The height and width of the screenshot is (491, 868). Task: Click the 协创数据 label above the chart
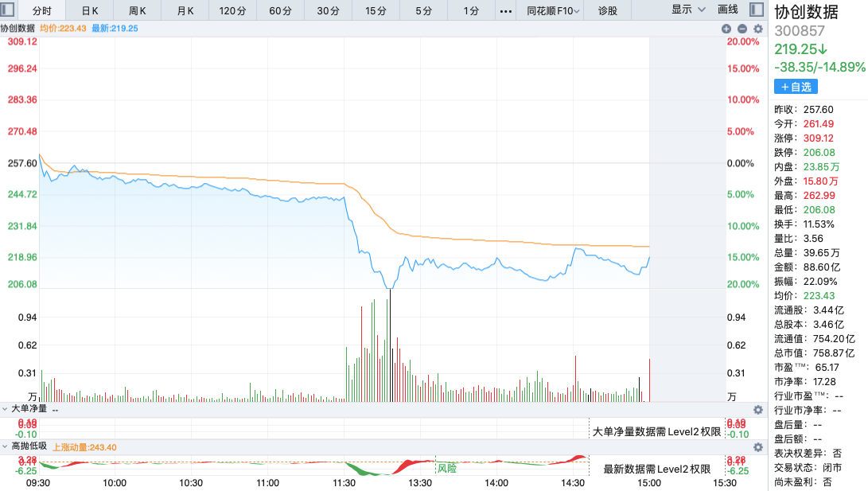coord(18,28)
